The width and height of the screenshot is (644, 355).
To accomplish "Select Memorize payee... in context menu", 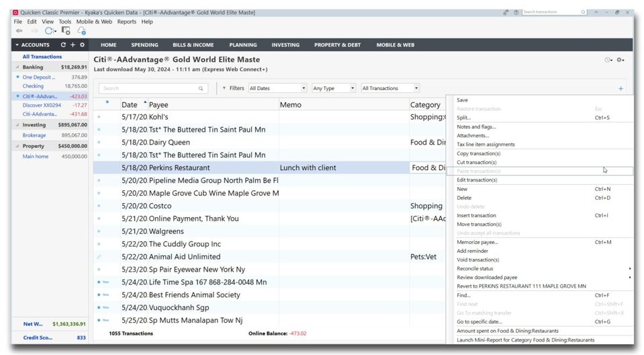I will point(477,242).
